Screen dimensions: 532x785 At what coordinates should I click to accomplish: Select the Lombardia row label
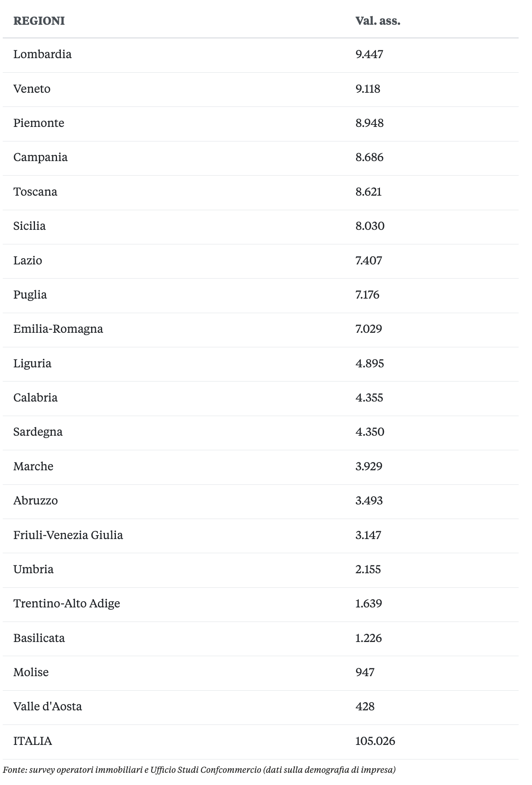coord(42,54)
